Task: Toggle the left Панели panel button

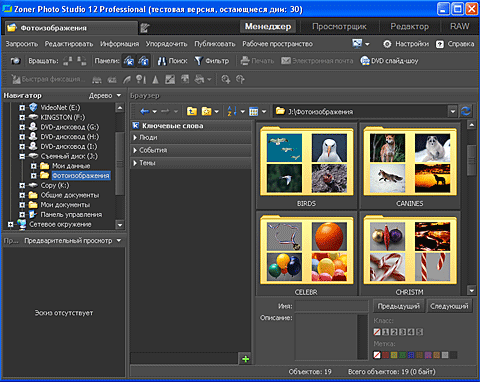Action: (x=129, y=61)
